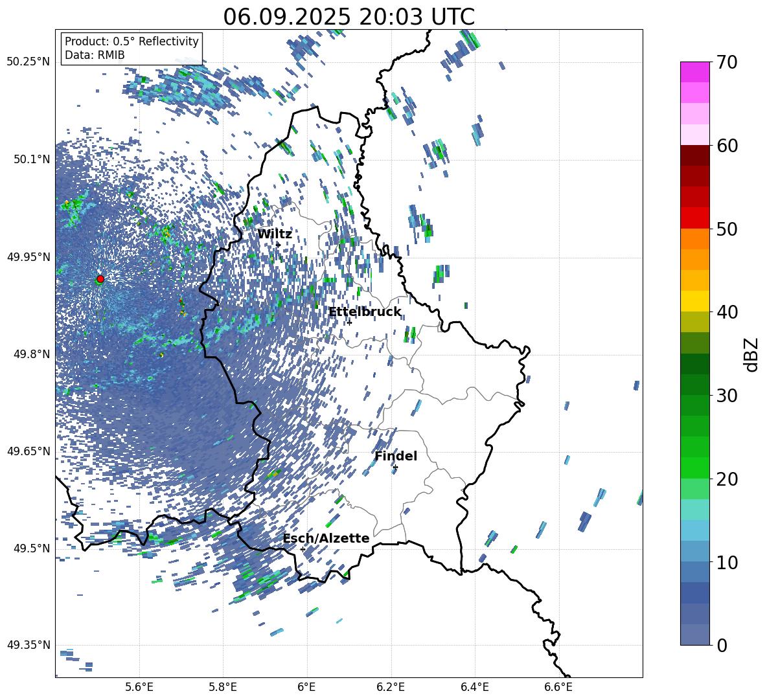Click the 6.2°E longitude label

click(391, 687)
